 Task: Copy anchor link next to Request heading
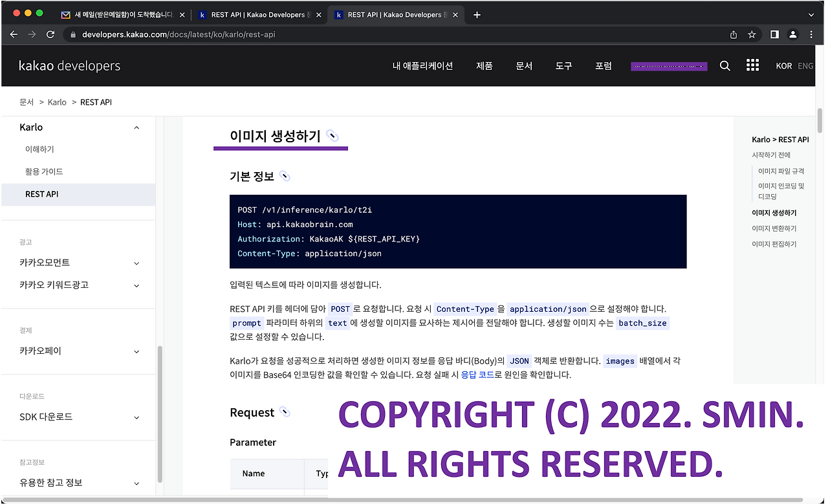point(285,412)
